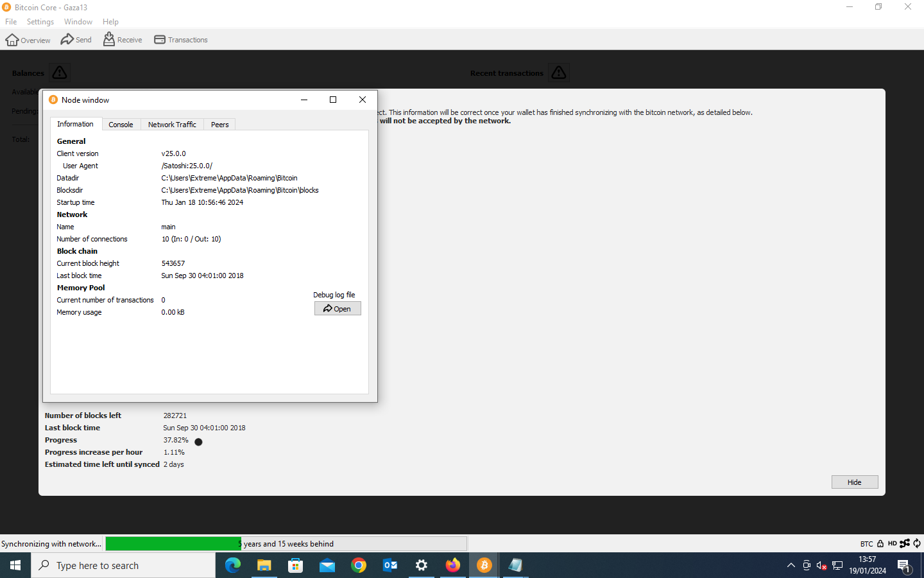
Task: Click the wallet lock icon in status bar
Action: click(x=880, y=544)
